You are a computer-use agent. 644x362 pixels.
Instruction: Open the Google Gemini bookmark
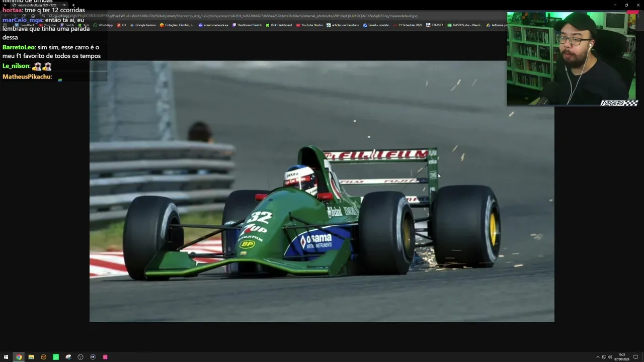[x=143, y=25]
